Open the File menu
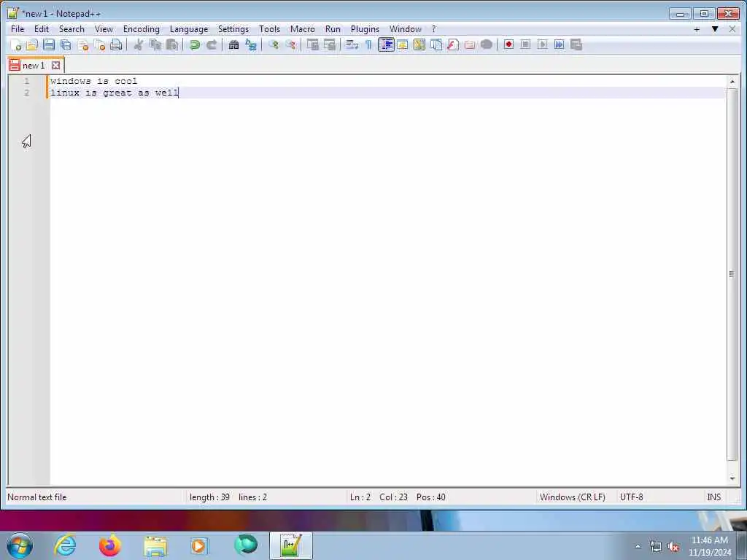Viewport: 747px width, 560px height. [18, 29]
